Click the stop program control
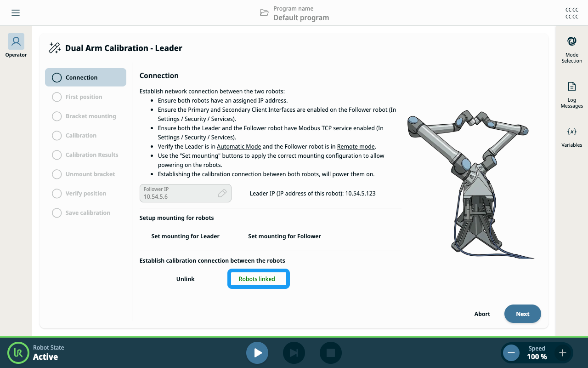The width and height of the screenshot is (588, 368). [331, 353]
